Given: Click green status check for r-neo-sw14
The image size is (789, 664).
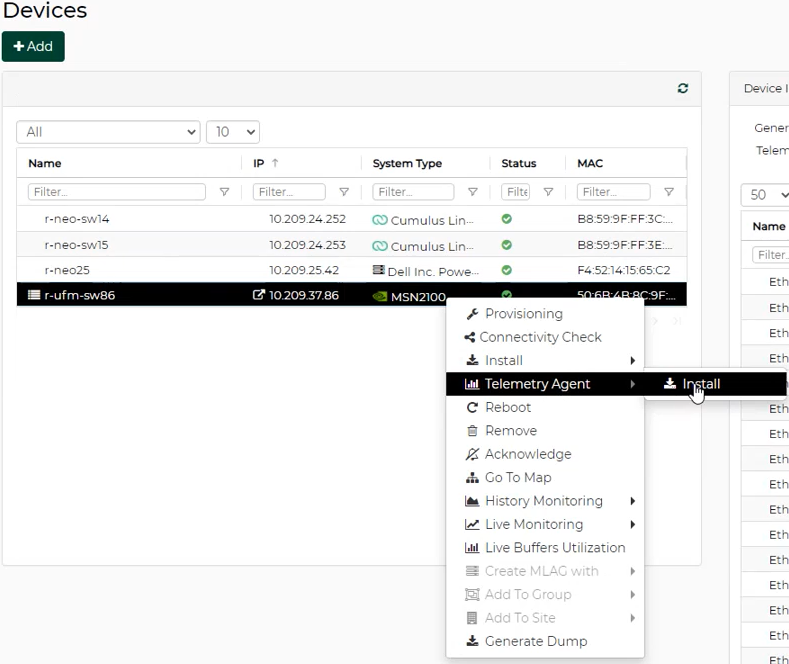Looking at the screenshot, I should click(x=507, y=219).
